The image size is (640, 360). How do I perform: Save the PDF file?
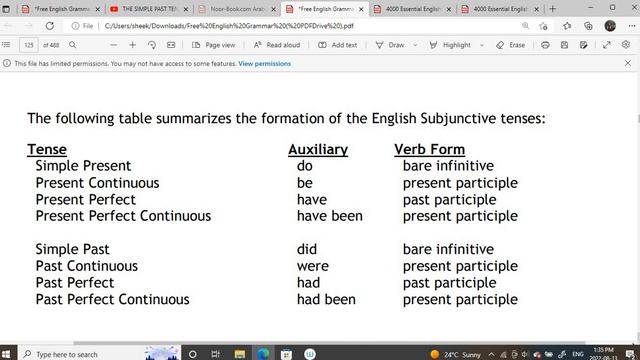(x=564, y=45)
